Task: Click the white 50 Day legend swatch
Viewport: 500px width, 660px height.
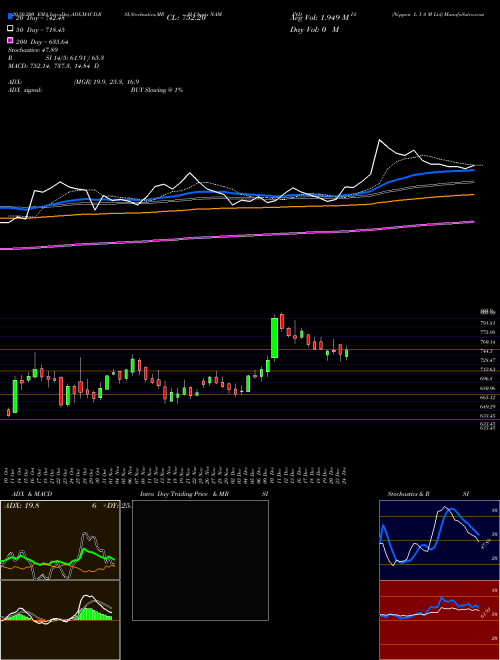Action: (x=10, y=29)
